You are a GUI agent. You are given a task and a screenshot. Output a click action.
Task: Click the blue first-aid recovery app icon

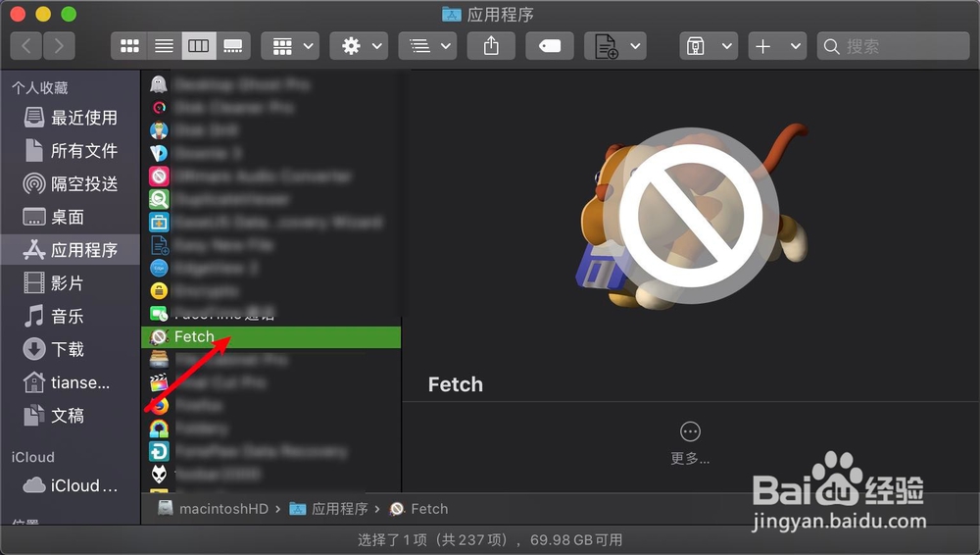pos(159,223)
